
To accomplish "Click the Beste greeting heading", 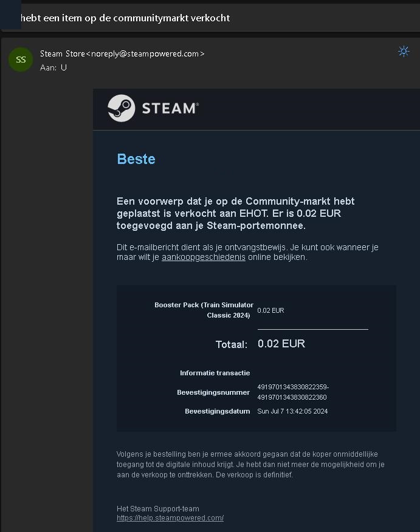I will pos(136,159).
